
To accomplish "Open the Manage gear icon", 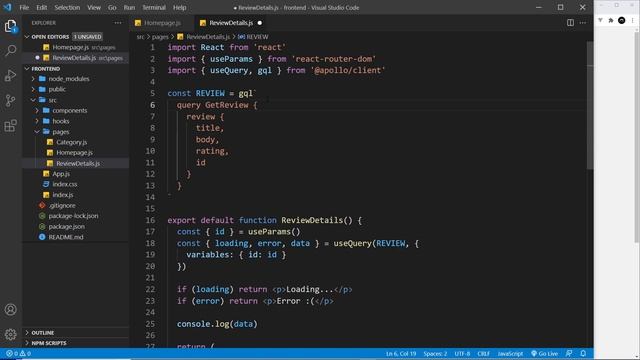I will pos(11,334).
